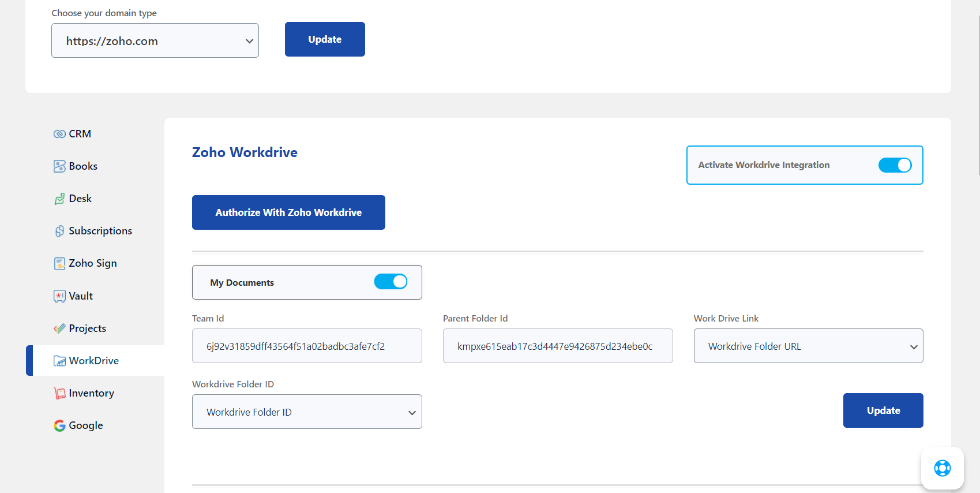Go to the Subscriptions tab
This screenshot has width=980, height=493.
(x=95, y=231)
